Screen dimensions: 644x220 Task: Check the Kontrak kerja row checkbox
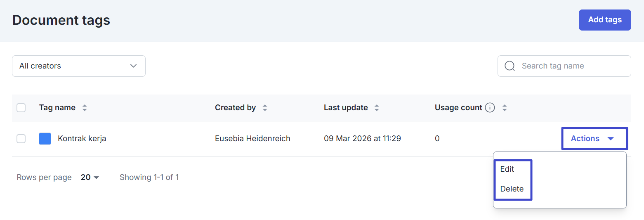click(21, 139)
